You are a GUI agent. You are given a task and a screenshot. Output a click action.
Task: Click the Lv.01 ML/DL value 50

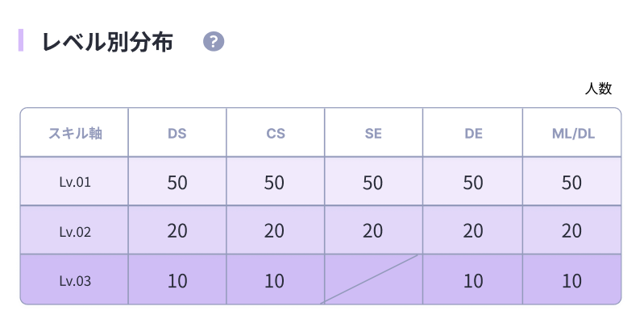pyautogui.click(x=571, y=182)
